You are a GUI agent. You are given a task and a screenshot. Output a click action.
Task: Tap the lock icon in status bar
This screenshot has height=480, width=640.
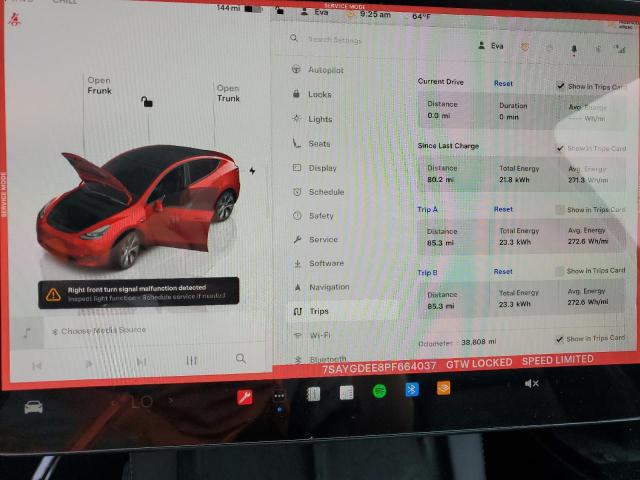[x=280, y=11]
